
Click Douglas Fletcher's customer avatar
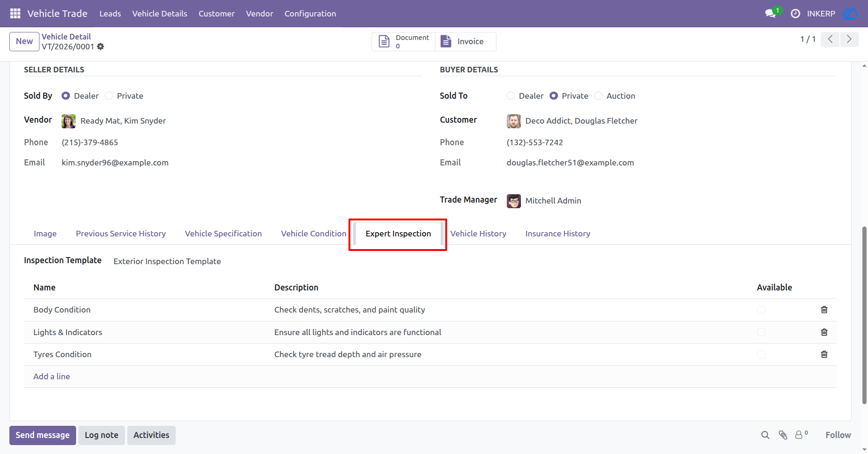click(x=514, y=121)
